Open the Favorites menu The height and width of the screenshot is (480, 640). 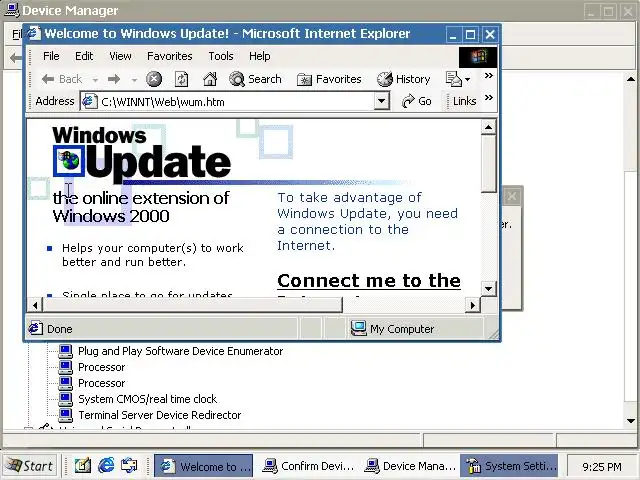coord(169,56)
